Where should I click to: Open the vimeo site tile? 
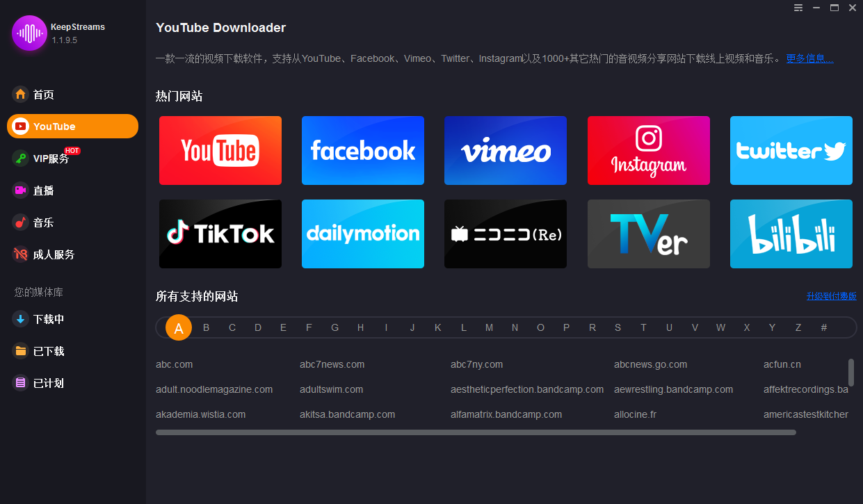506,150
